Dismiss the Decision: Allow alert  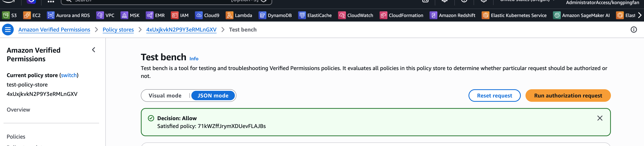600,118
